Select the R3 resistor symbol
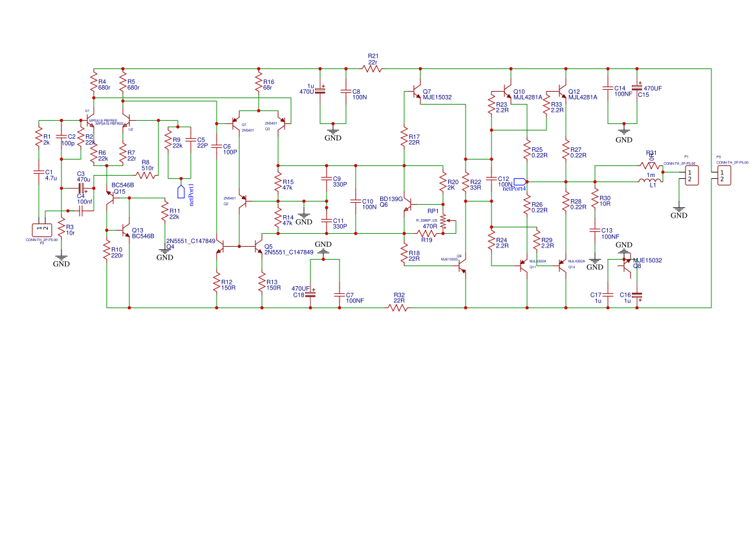This screenshot has height=535, width=756. point(61,227)
